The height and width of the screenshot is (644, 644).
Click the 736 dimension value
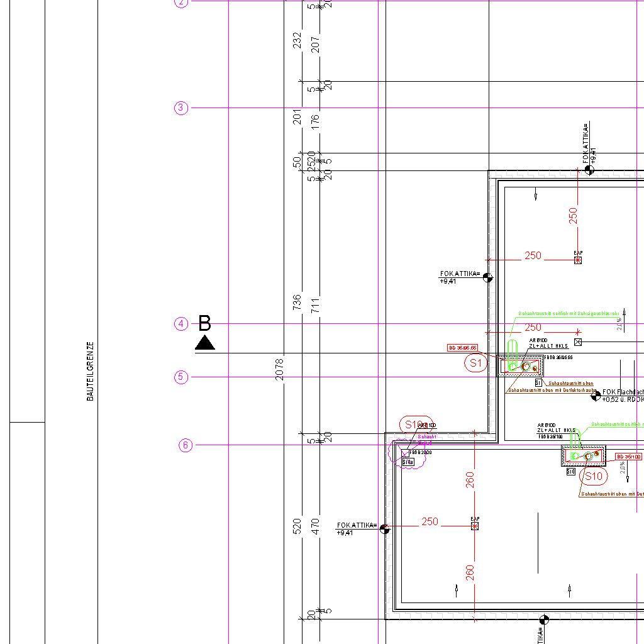(297, 303)
